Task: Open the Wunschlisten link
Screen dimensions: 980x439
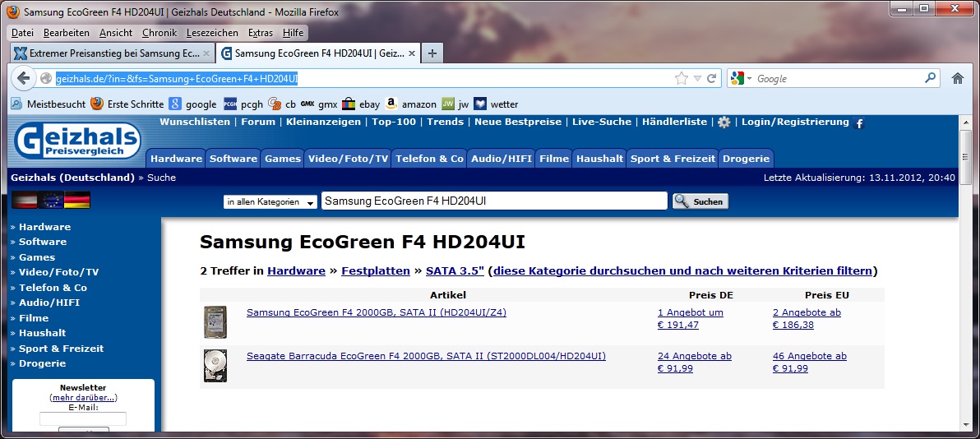Action: [195, 122]
